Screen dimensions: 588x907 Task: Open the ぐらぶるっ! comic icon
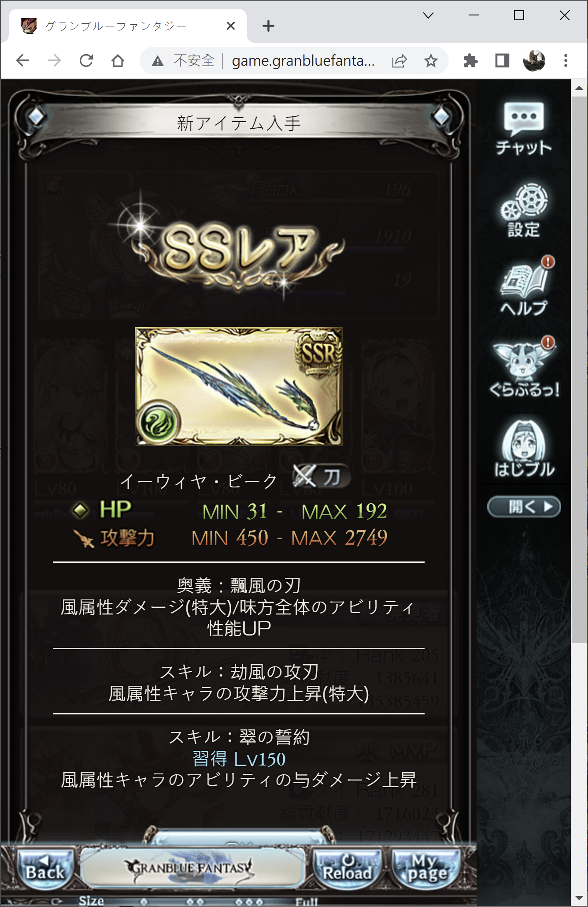point(524,368)
